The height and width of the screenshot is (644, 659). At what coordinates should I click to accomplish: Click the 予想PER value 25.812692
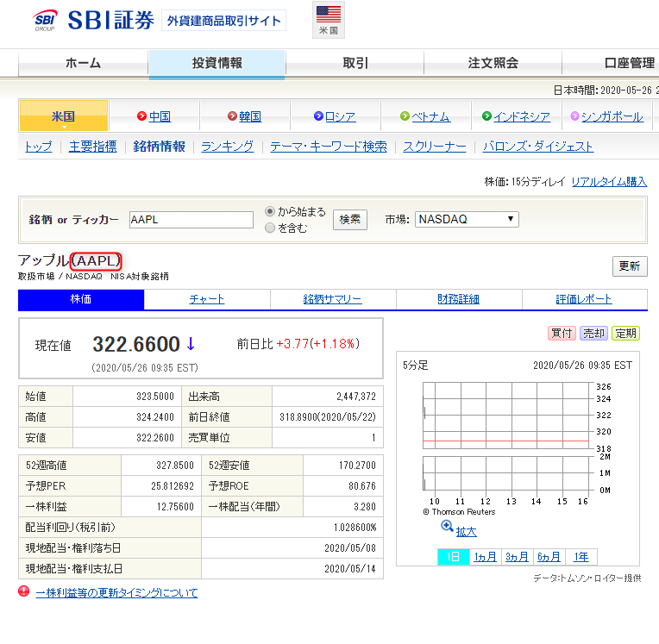[173, 485]
